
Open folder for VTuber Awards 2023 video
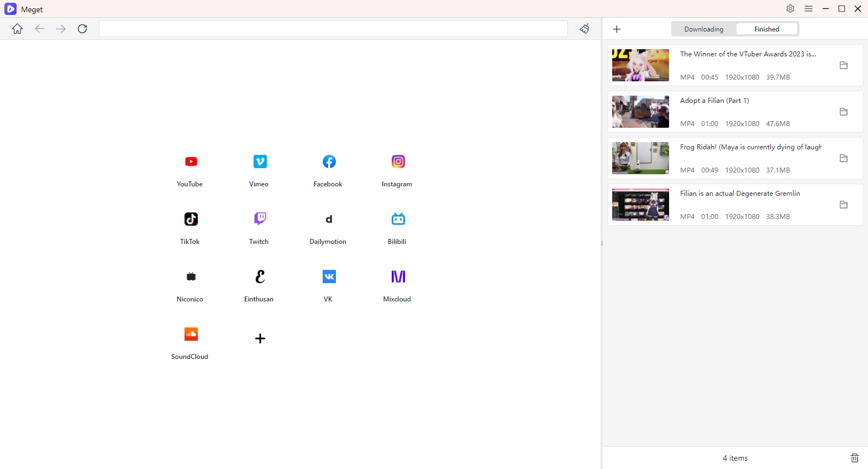coord(844,65)
